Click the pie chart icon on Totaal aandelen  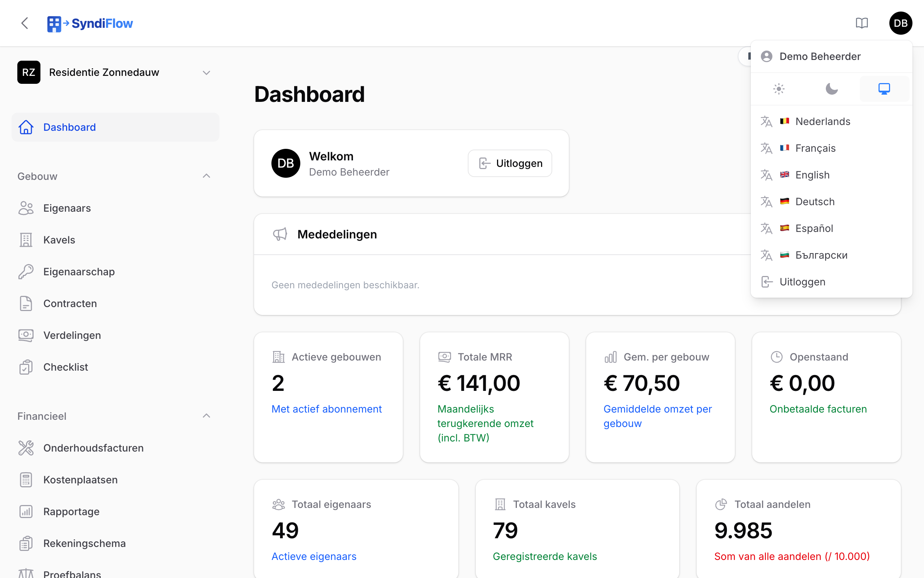(721, 505)
